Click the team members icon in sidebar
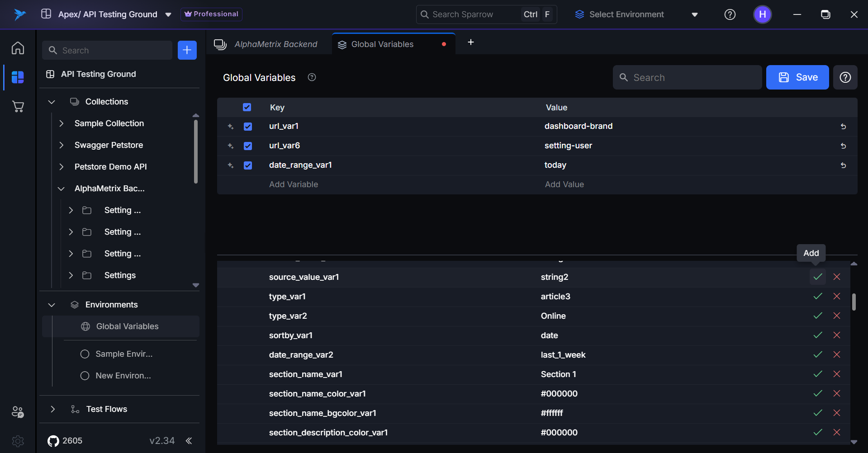 tap(18, 412)
